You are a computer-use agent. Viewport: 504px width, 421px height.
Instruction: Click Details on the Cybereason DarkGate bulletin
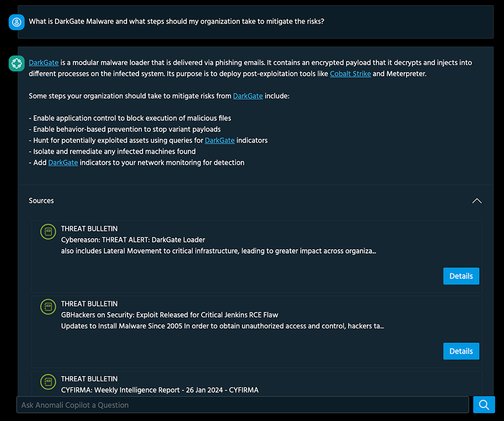(461, 276)
